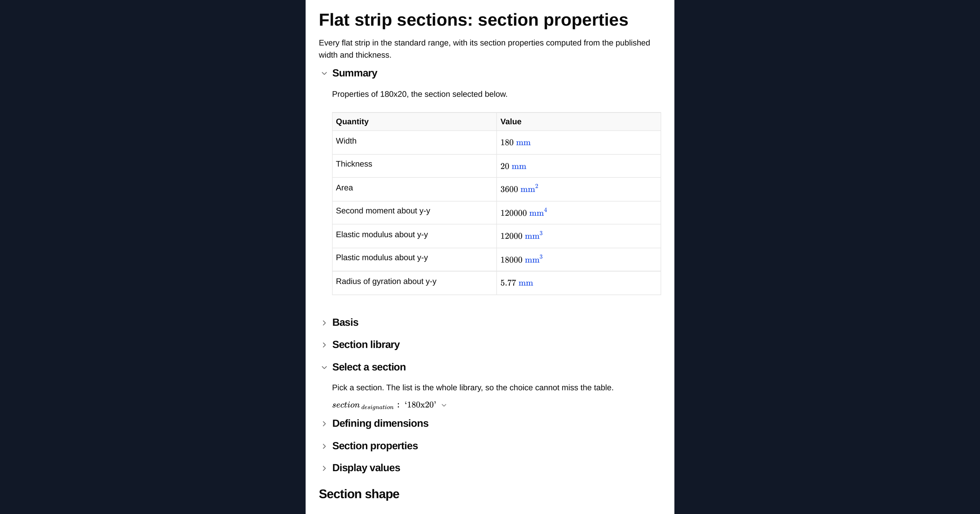This screenshot has width=980, height=514.
Task: Click the Defining dimensions heading
Action: 380,423
